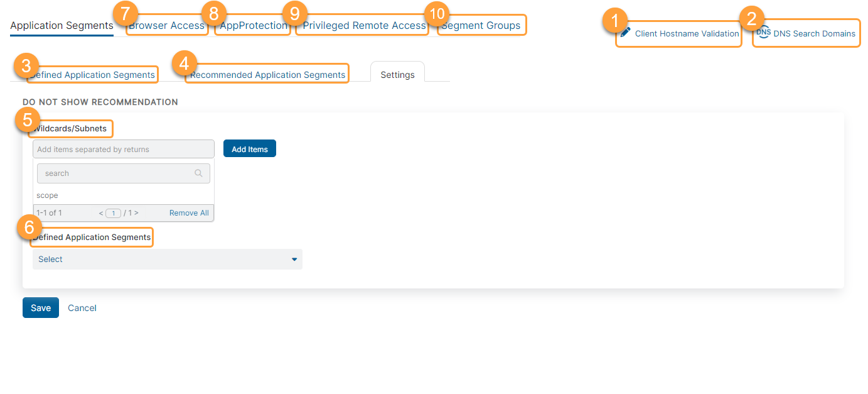
Task: Click the items entry field above Add Items
Action: pos(123,149)
